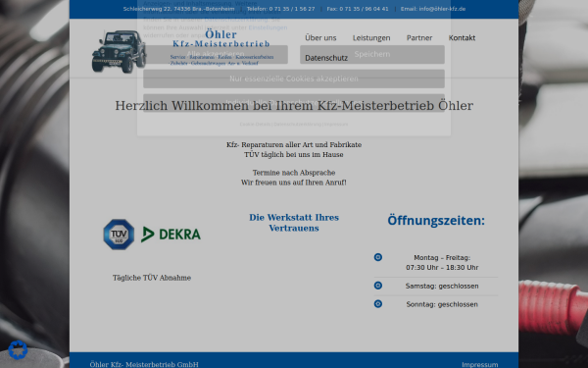Open cookie settings via blue gear icon
588x368 pixels.
coord(18,350)
